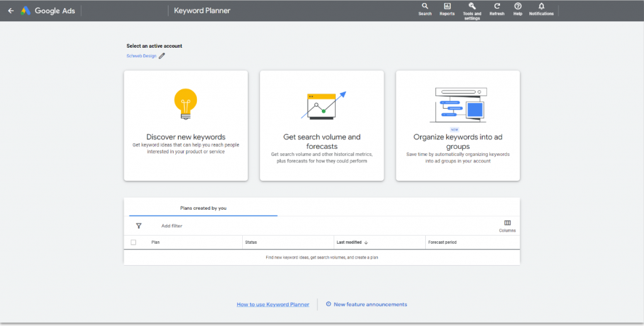The image size is (644, 326).
Task: Open Notifications bell
Action: (x=541, y=6)
